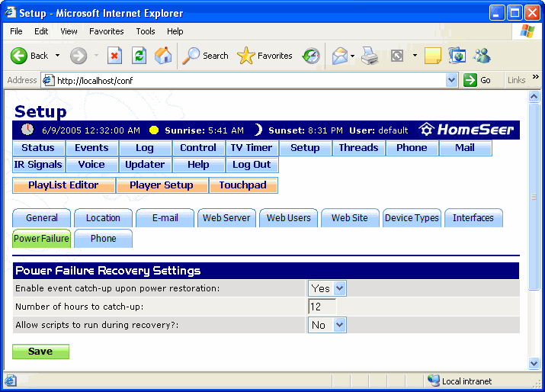This screenshot has height=392, width=545.
Task: Open the View menu
Action: pyautogui.click(x=69, y=31)
